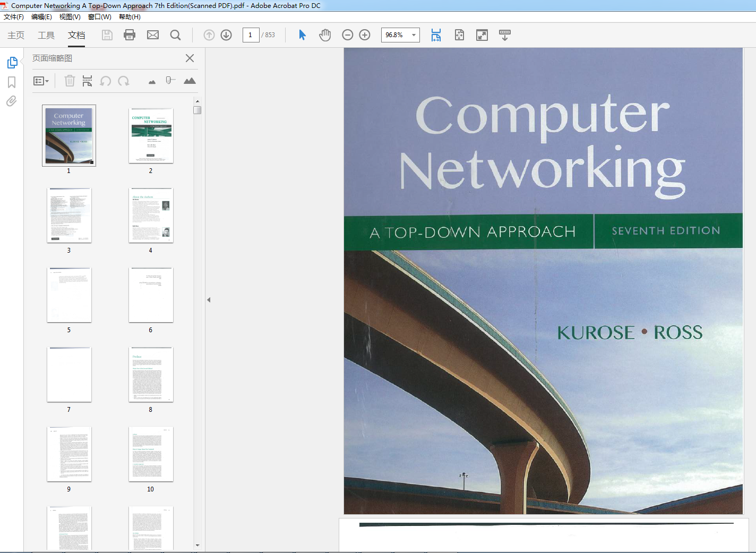This screenshot has height=553, width=756.
Task: Open thumbnail options dropdown menu
Action: [41, 81]
